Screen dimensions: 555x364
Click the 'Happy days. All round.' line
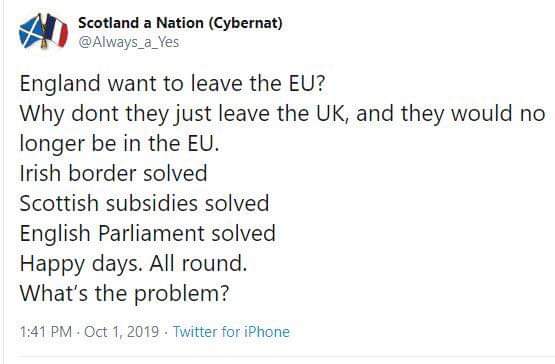(x=133, y=264)
